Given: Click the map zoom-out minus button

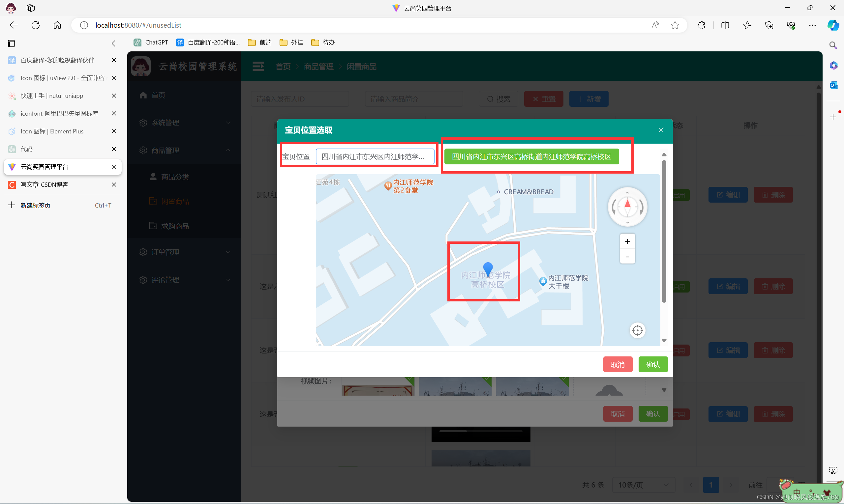Looking at the screenshot, I should tap(627, 257).
